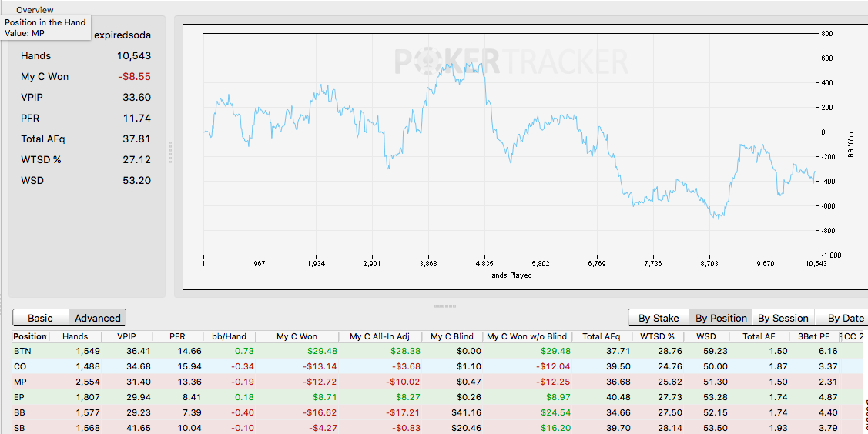This screenshot has width=868, height=434.
Task: Click SB VPIP value 41.65
Action: point(140,428)
